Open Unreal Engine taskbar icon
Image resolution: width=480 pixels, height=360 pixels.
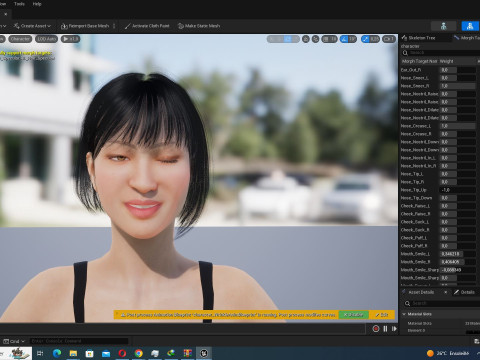pos(204,353)
